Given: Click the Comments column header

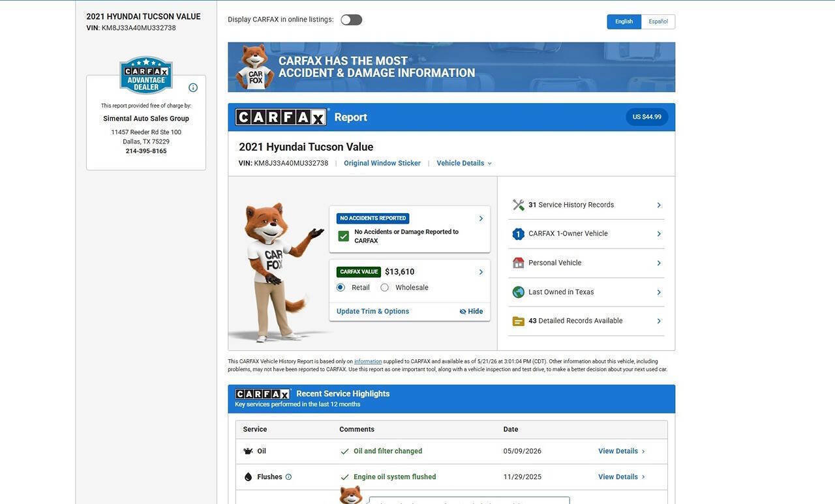Looking at the screenshot, I should click(357, 430).
